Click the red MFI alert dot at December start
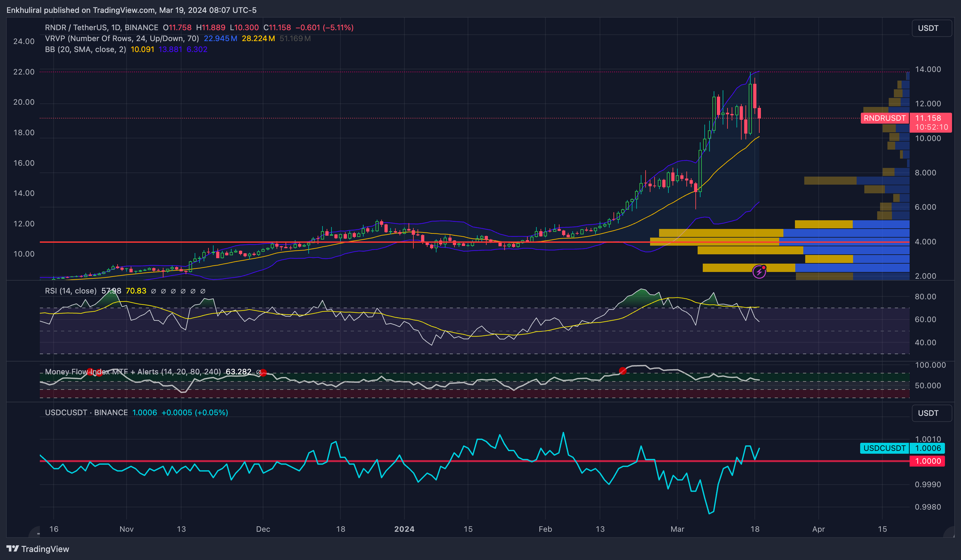961x560 pixels. [263, 372]
